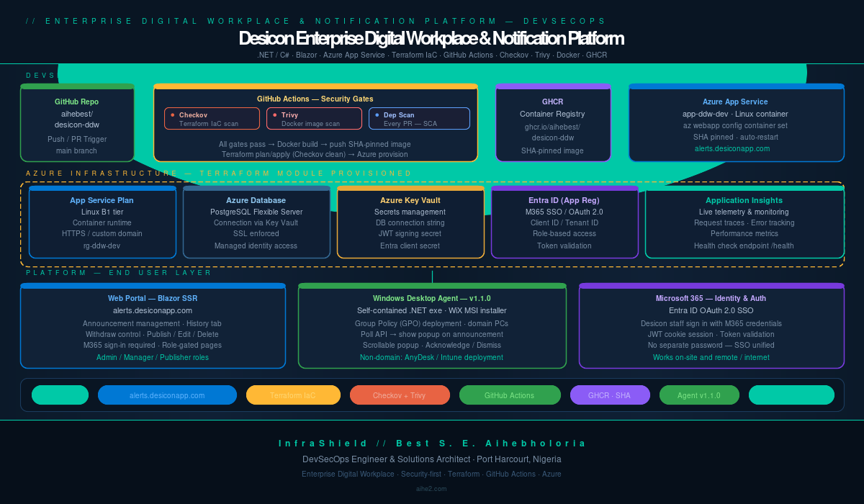Click 'SHA pinned · auto-restart' text
This screenshot has width=864, height=504.
tap(735, 137)
